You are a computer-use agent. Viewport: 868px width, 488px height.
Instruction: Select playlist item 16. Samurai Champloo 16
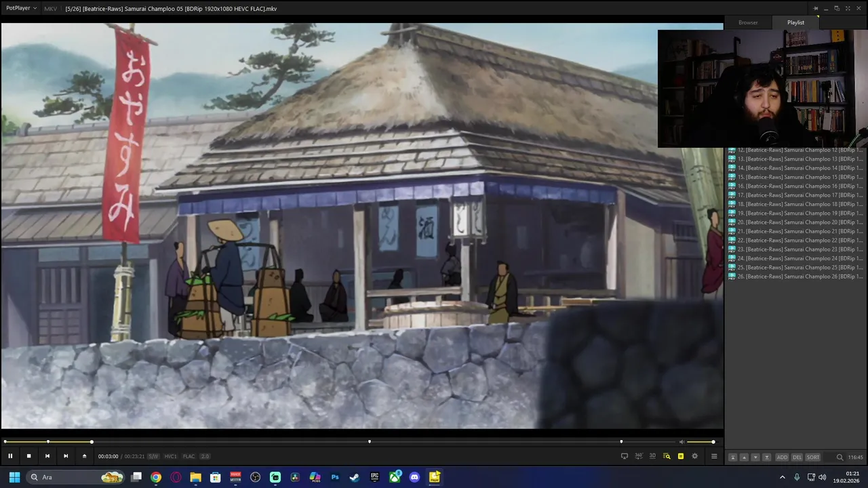pos(795,186)
